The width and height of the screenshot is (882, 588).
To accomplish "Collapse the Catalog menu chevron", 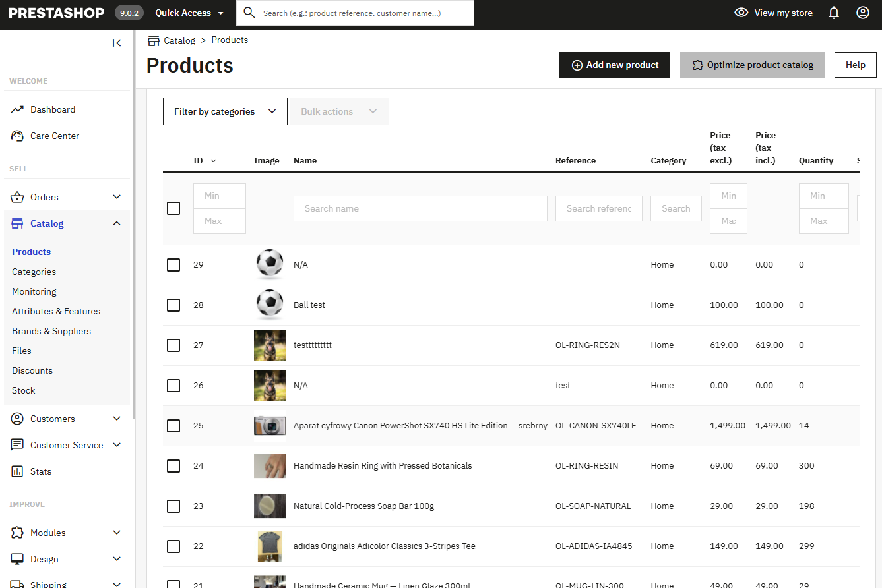I will point(117,223).
